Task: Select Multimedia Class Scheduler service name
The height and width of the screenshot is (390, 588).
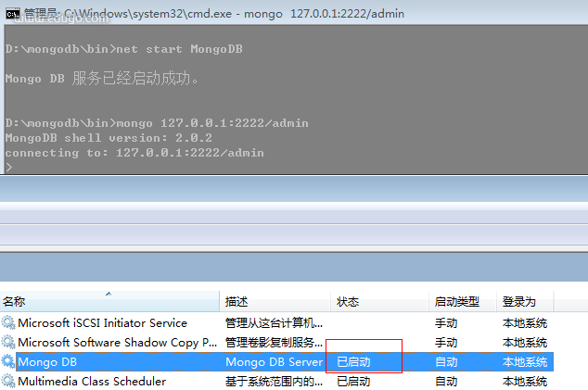Action: 92,382
